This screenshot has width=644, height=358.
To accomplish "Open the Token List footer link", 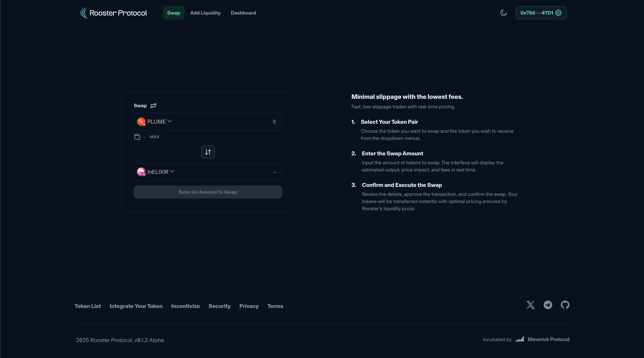I will point(87,306).
